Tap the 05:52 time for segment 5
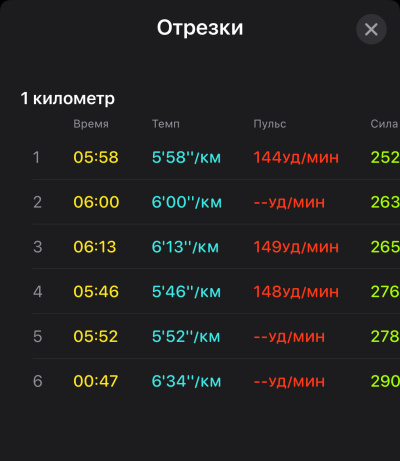This screenshot has width=400, height=461. (x=96, y=336)
